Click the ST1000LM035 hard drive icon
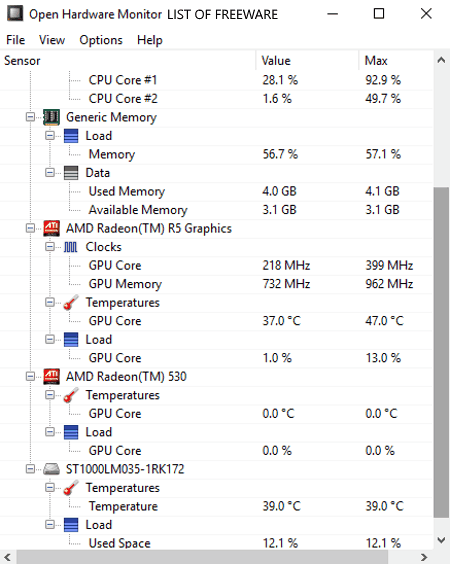 tap(51, 469)
